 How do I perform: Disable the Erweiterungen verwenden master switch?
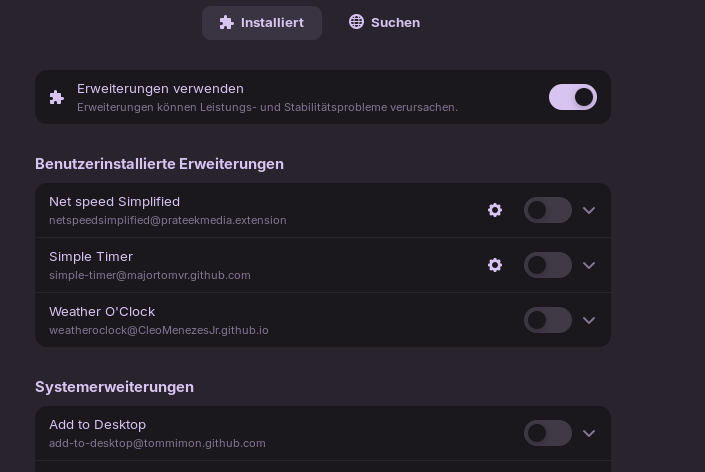573,97
